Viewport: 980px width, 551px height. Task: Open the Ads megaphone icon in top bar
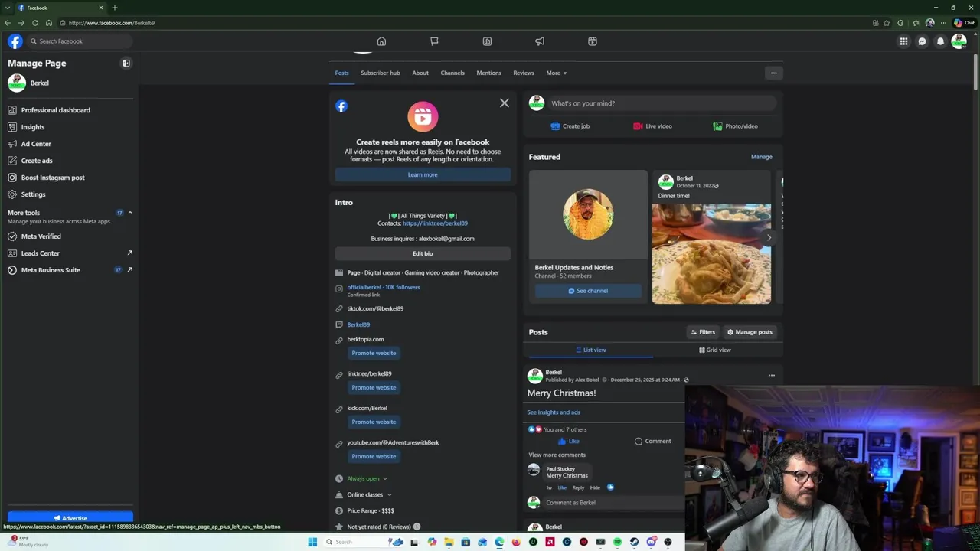point(540,41)
